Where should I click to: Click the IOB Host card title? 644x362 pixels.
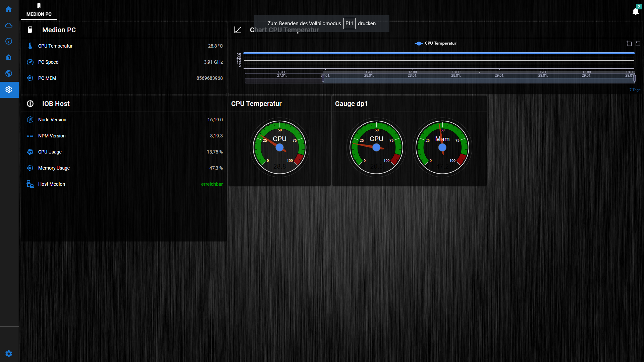[x=56, y=104]
